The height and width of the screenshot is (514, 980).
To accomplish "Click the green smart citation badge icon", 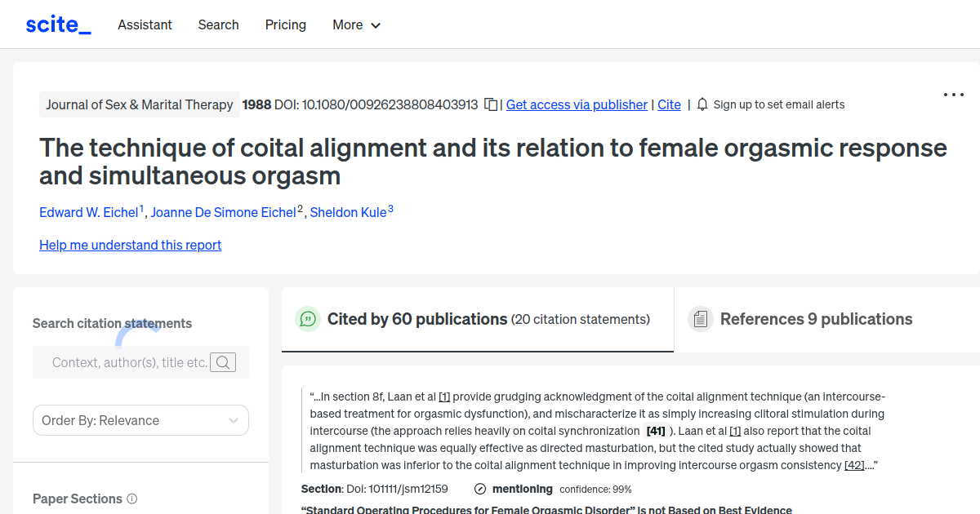I will click(308, 319).
